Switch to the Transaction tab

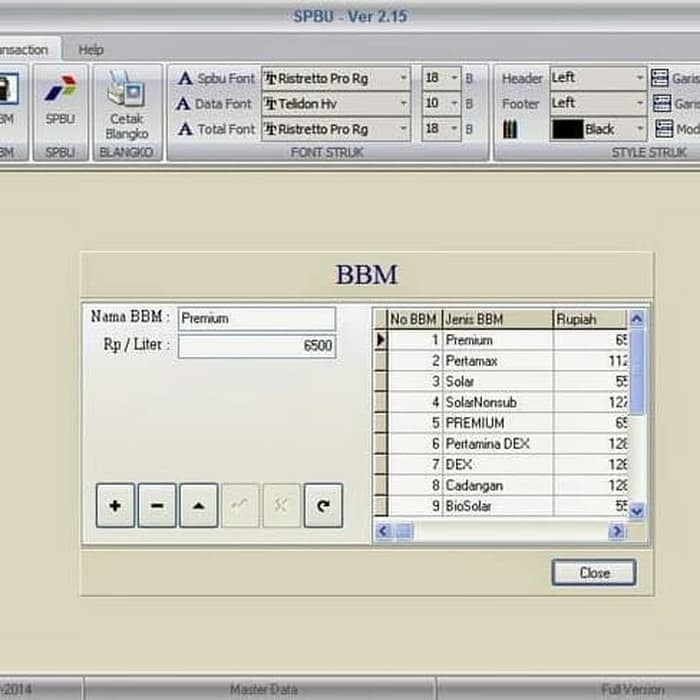(x=24, y=49)
